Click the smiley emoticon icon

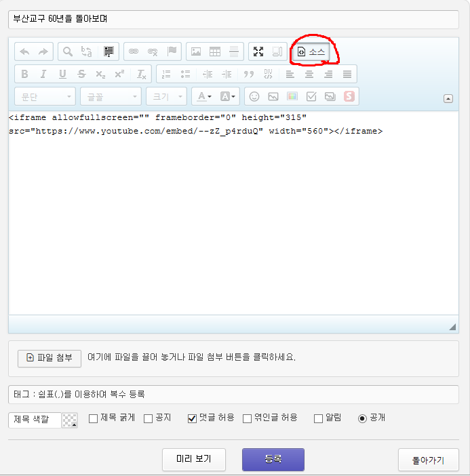pos(254,96)
